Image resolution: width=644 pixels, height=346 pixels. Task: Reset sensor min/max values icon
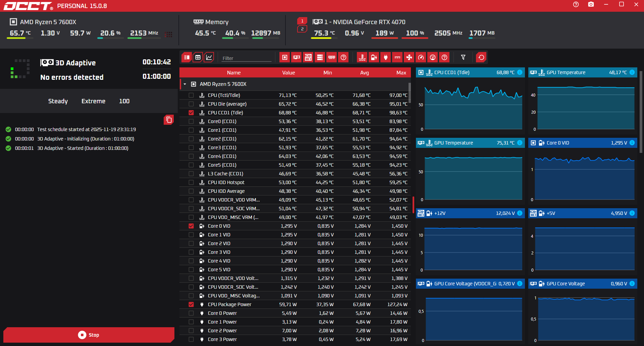pyautogui.click(x=481, y=57)
